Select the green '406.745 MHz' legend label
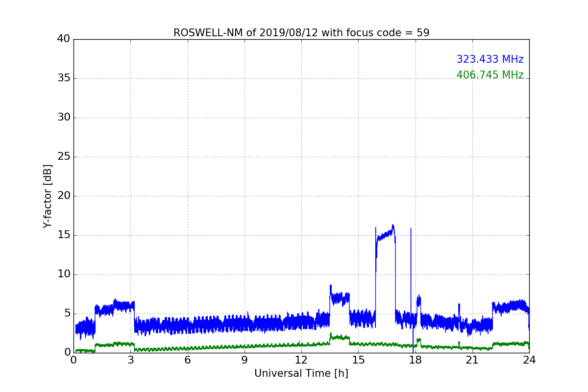The width and height of the screenshot is (588, 392). click(490, 75)
